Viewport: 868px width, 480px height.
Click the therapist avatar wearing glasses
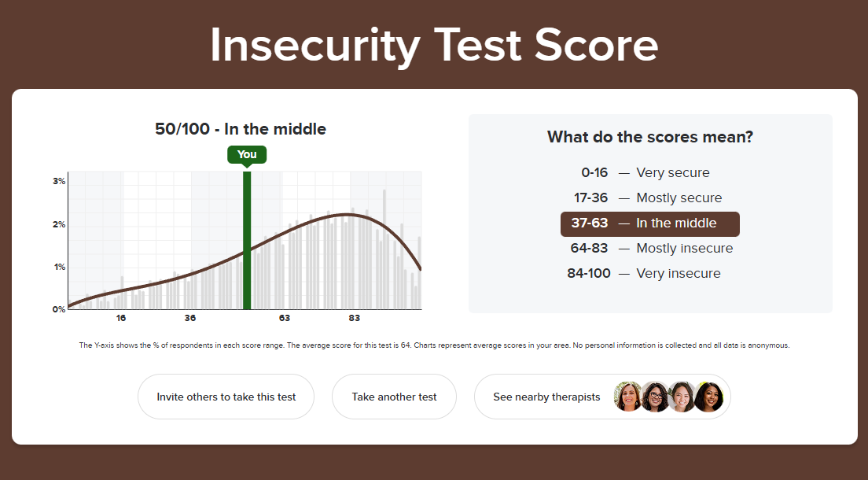(655, 397)
